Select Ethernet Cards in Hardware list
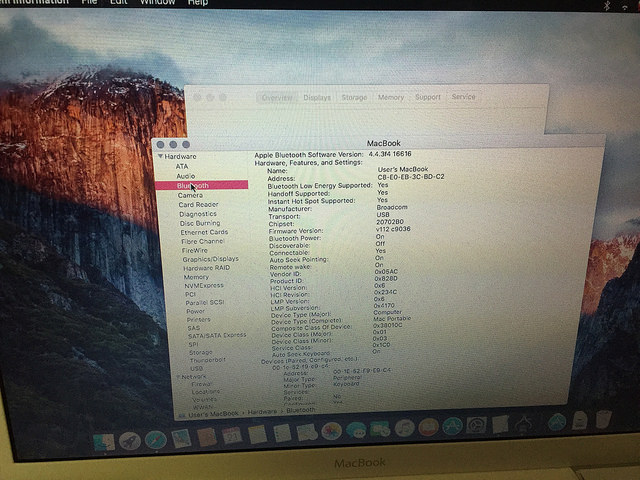 (x=204, y=232)
